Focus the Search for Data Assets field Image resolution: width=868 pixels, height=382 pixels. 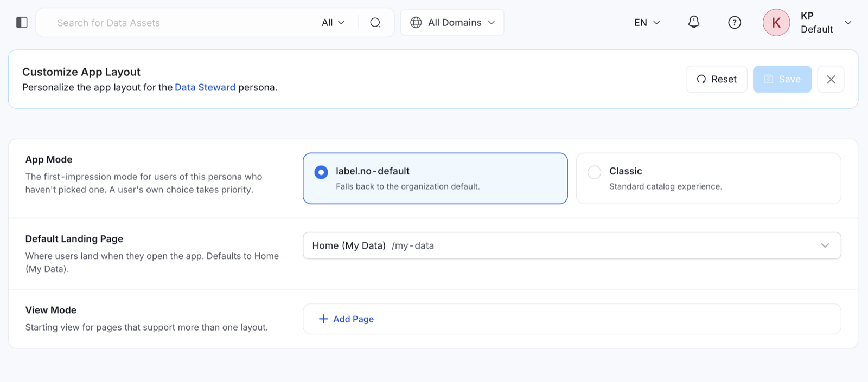point(184,22)
